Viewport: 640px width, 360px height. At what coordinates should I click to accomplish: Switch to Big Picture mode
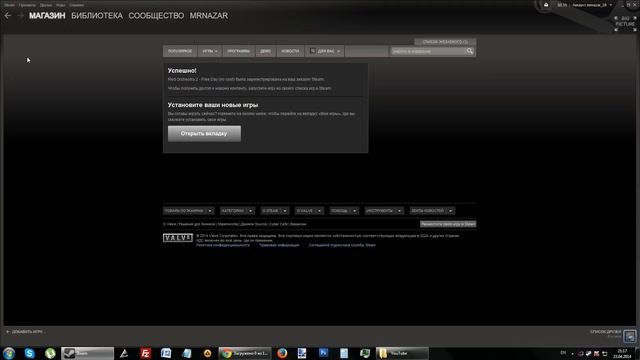coord(625,24)
